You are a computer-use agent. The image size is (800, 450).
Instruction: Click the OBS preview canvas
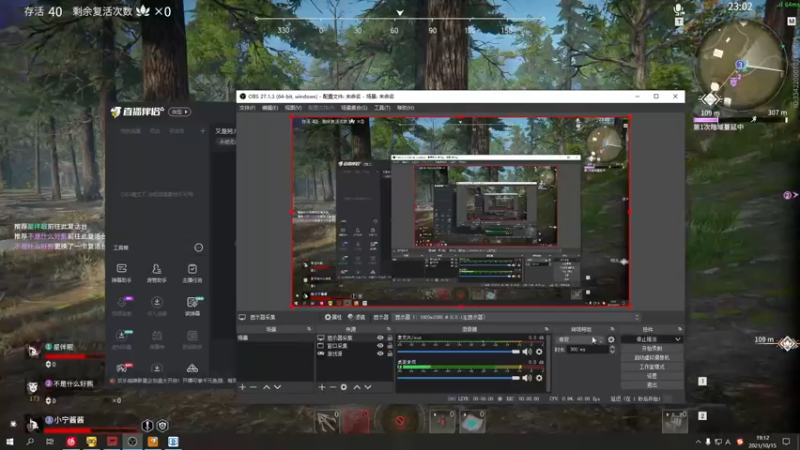click(461, 212)
